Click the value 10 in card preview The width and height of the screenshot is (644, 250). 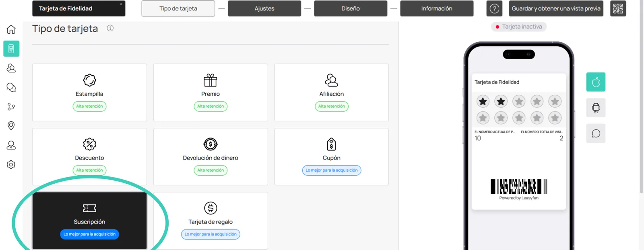coord(478,138)
